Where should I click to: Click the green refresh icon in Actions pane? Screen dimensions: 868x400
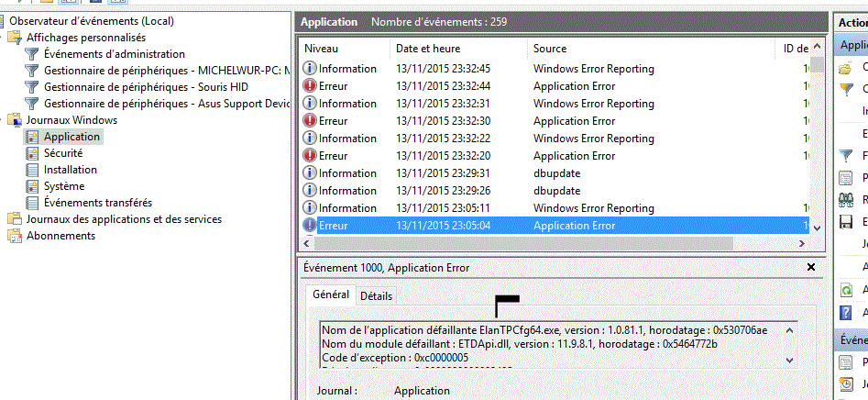846,290
